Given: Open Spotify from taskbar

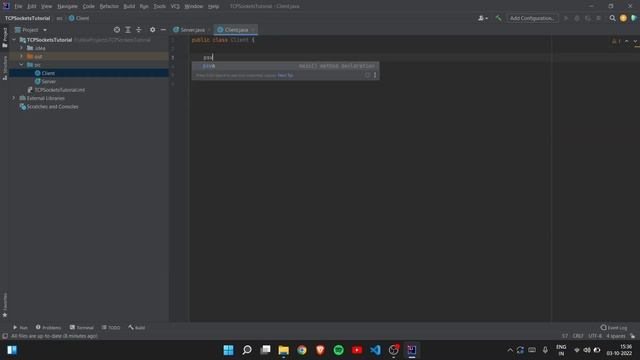Looking at the screenshot, I should (x=339, y=350).
